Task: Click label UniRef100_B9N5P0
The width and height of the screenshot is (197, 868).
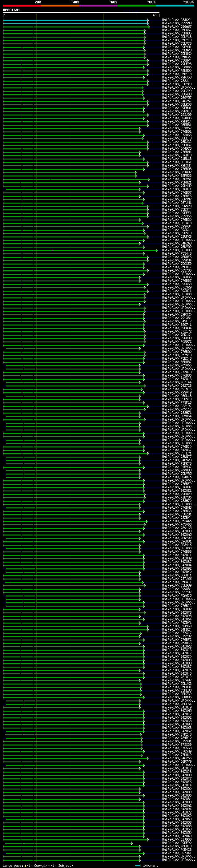Action: (x=177, y=206)
